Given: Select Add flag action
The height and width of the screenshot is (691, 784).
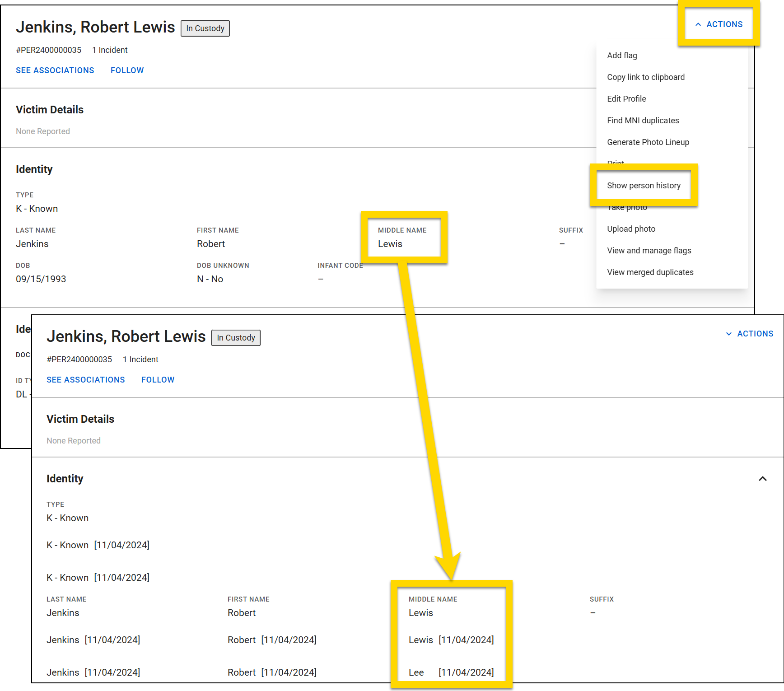Looking at the screenshot, I should [x=622, y=55].
